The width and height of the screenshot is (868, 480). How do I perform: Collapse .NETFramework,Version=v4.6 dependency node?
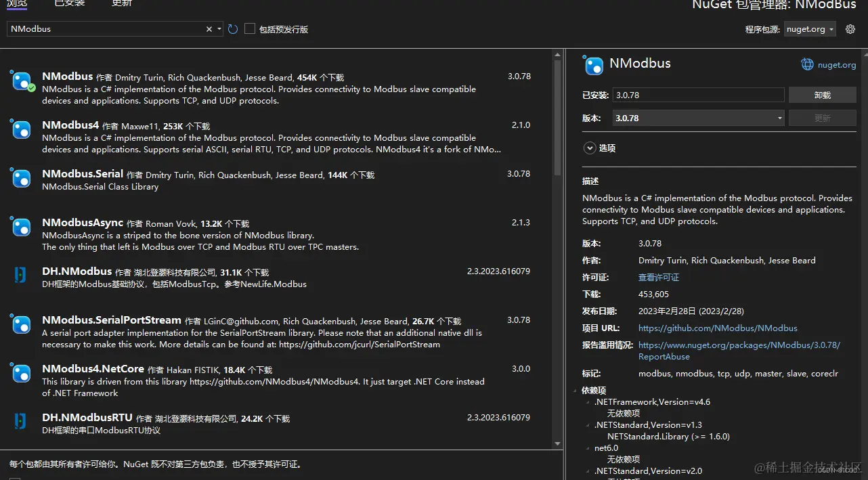click(x=588, y=402)
